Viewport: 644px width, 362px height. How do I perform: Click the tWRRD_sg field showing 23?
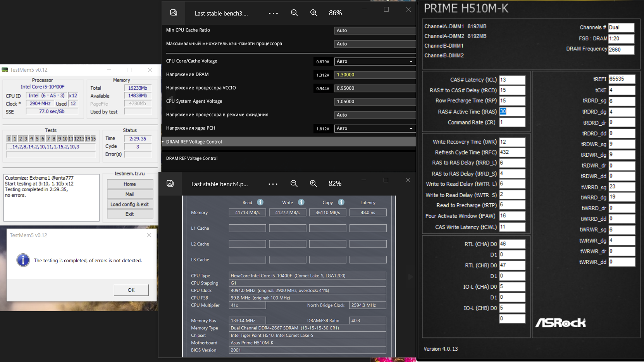pos(622,187)
